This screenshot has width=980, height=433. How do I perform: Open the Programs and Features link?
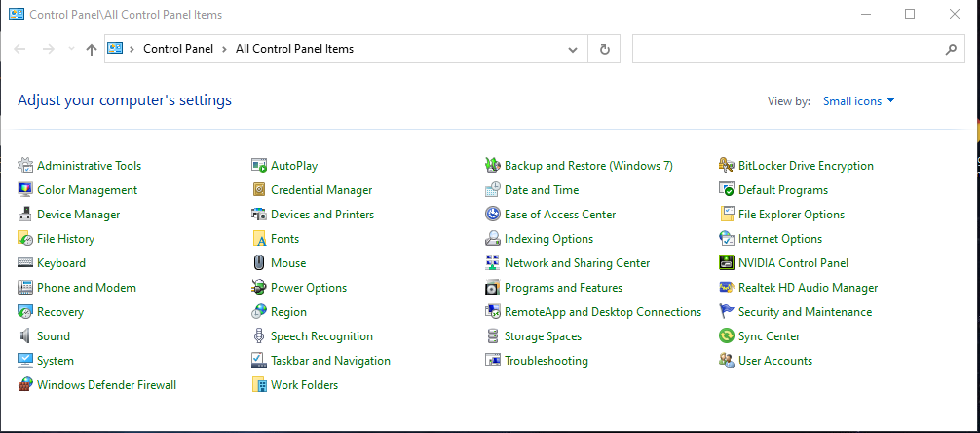[563, 288]
